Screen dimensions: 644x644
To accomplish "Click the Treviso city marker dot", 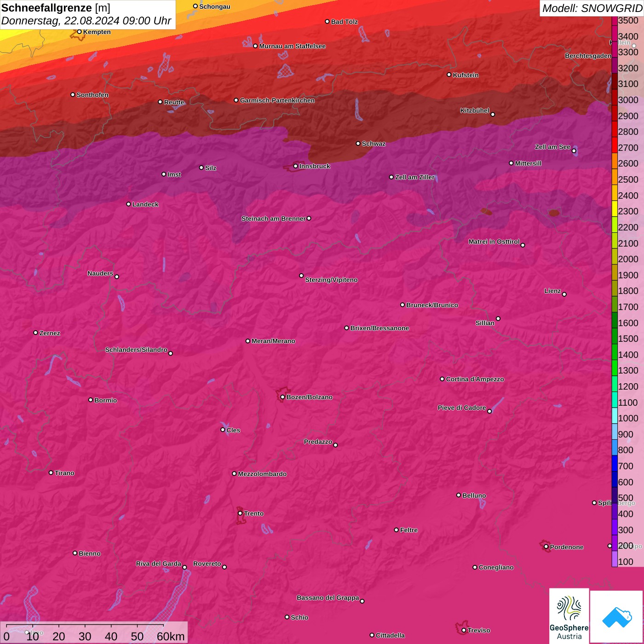I will click(x=464, y=630).
